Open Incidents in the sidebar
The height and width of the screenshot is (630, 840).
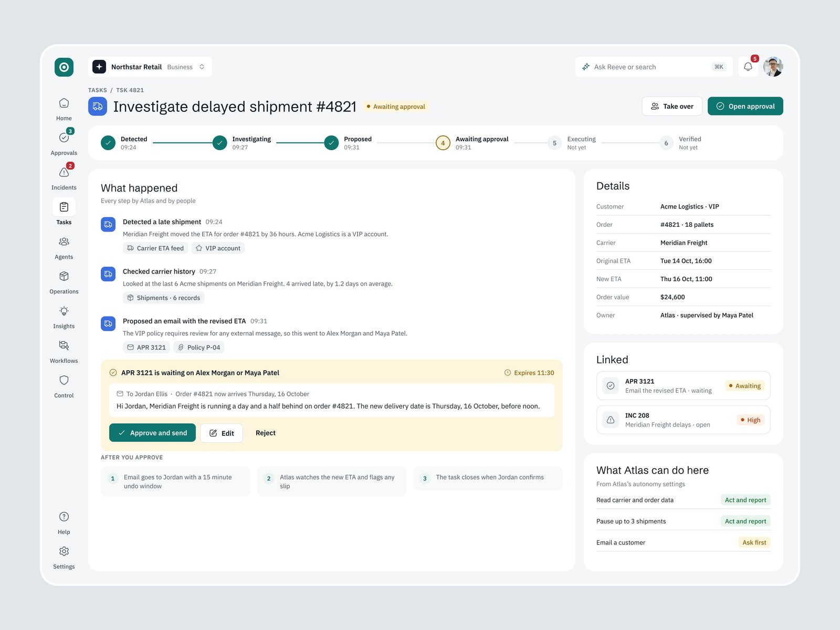(x=64, y=177)
